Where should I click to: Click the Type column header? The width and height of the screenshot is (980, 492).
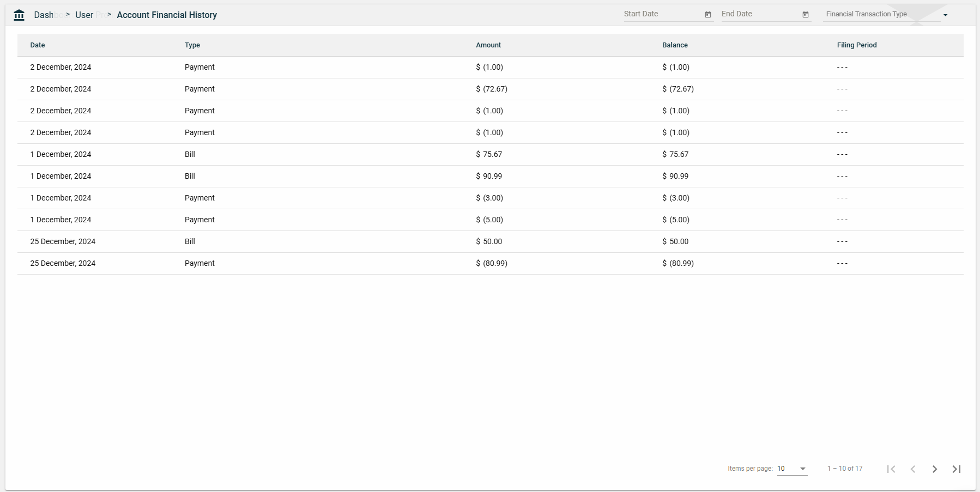click(x=192, y=45)
